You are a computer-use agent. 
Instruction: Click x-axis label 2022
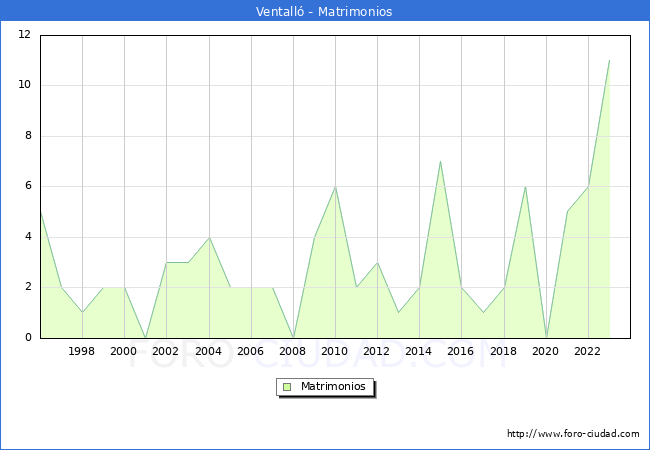(x=587, y=351)
